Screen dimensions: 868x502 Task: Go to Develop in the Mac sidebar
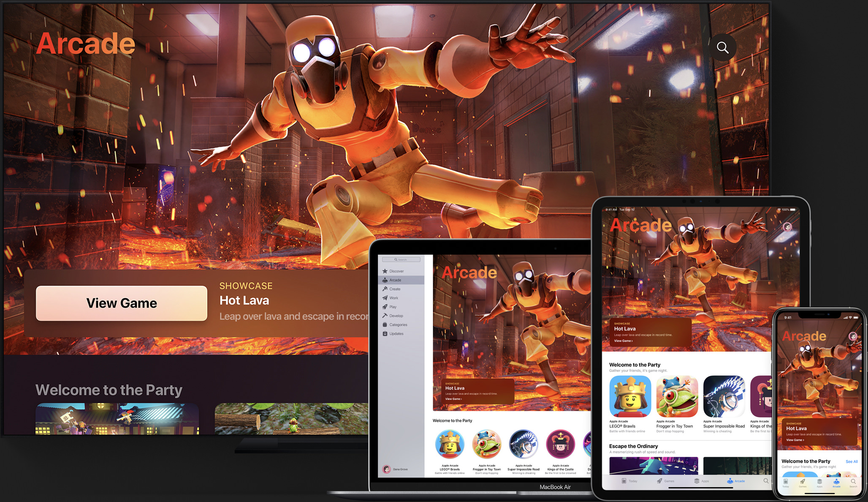(x=396, y=316)
